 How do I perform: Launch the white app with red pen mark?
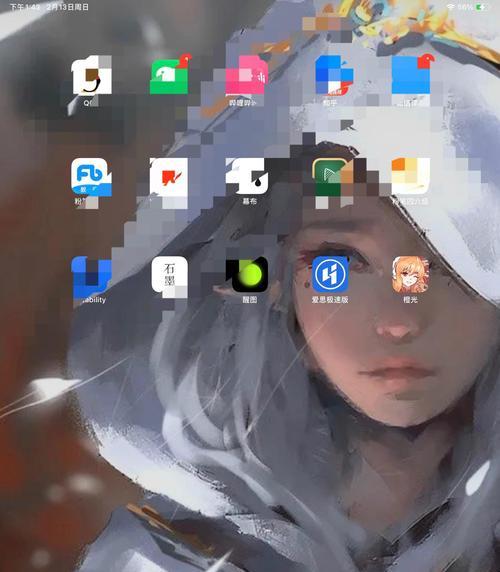click(x=169, y=177)
